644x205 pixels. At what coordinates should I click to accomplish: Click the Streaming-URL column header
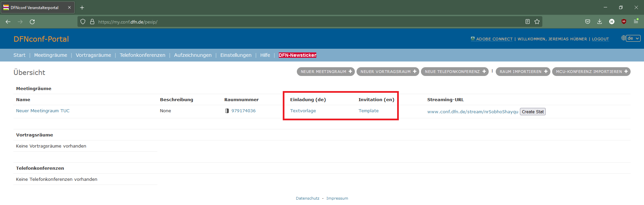pyautogui.click(x=445, y=100)
